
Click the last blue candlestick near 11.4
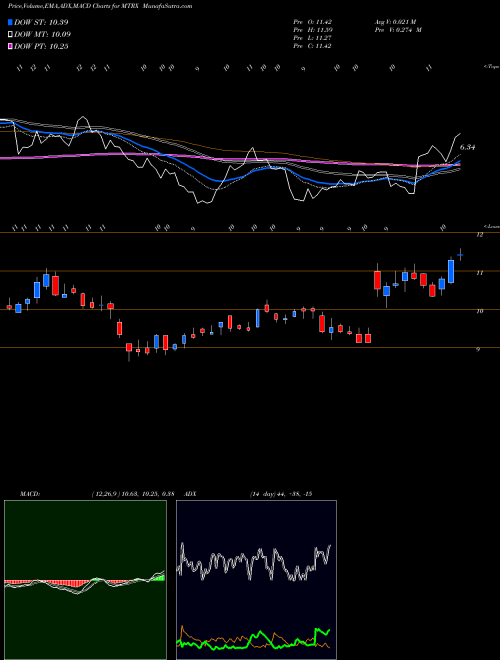pos(460,255)
